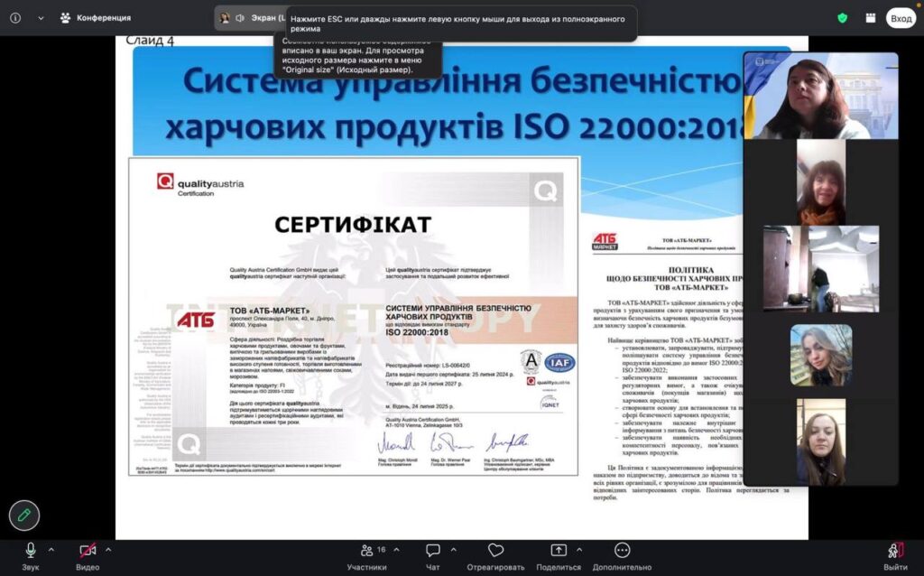Leave the meeting with Выйти
The height and width of the screenshot is (576, 924).
coord(895,552)
